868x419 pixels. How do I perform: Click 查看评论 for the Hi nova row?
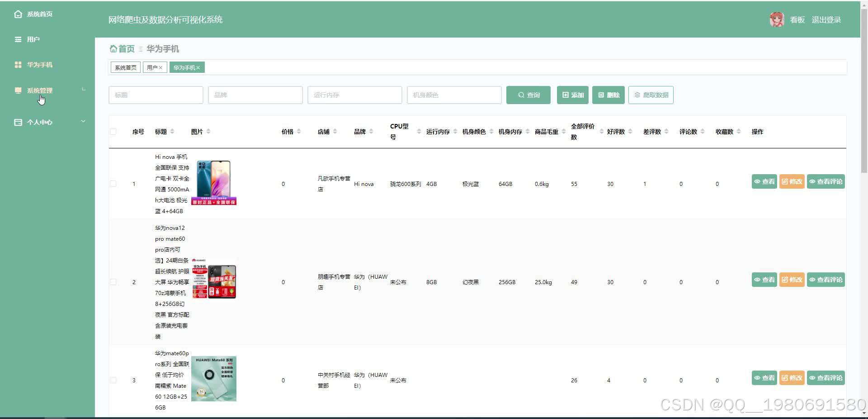point(826,181)
